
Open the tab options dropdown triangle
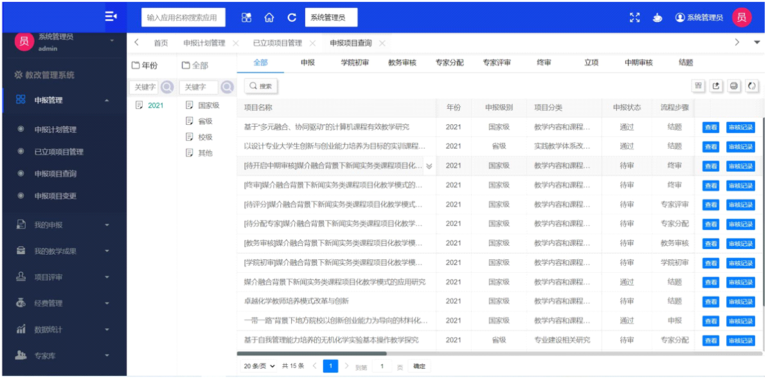click(x=757, y=43)
